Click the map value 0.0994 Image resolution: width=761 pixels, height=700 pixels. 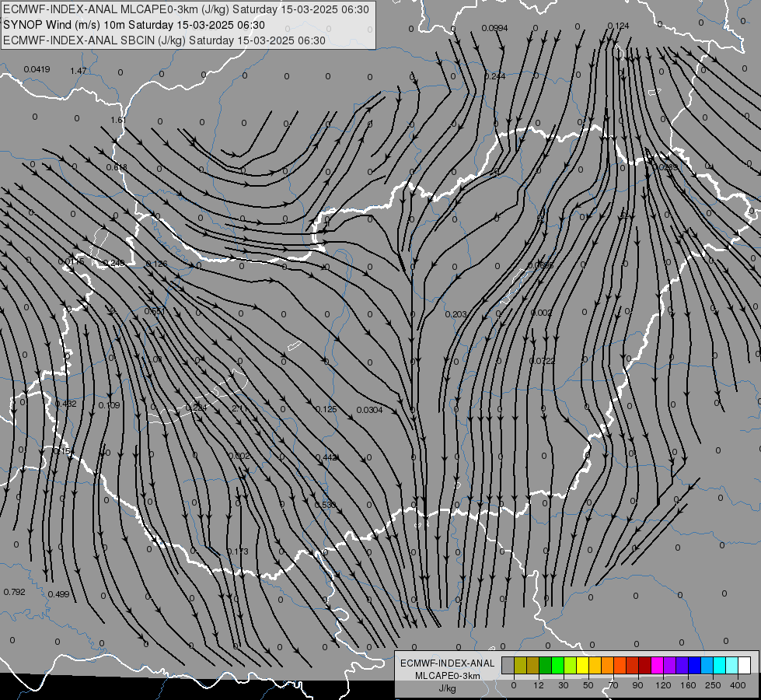[494, 28]
